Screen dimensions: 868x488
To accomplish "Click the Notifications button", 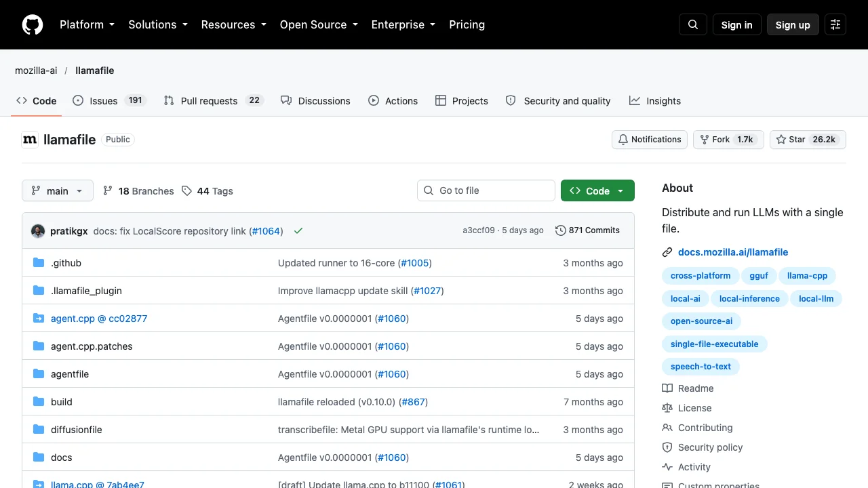I will [x=650, y=140].
